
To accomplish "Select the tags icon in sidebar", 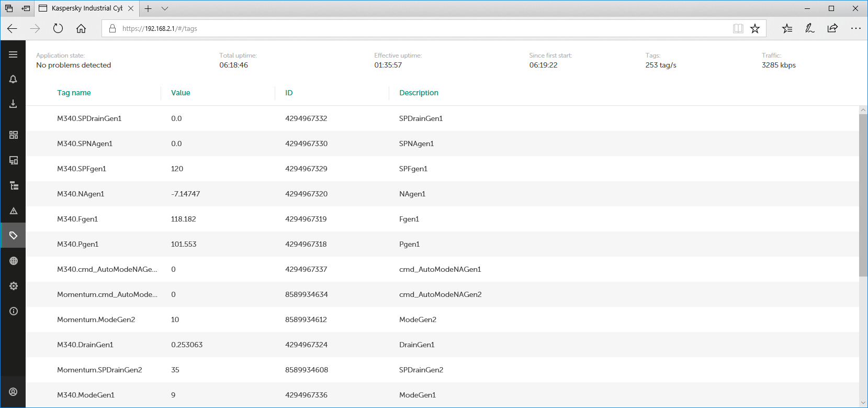I will 13,236.
